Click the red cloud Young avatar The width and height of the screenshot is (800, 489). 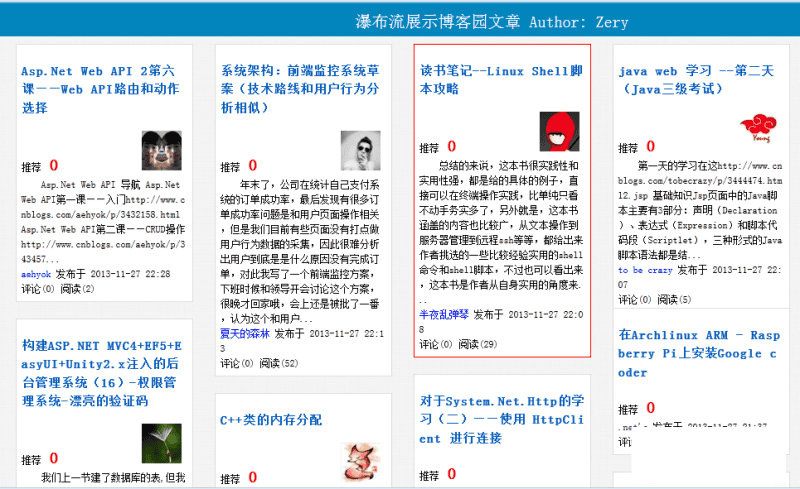[759, 128]
